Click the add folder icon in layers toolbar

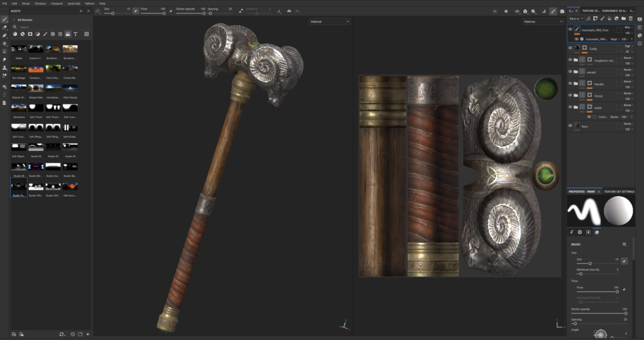pyautogui.click(x=623, y=19)
